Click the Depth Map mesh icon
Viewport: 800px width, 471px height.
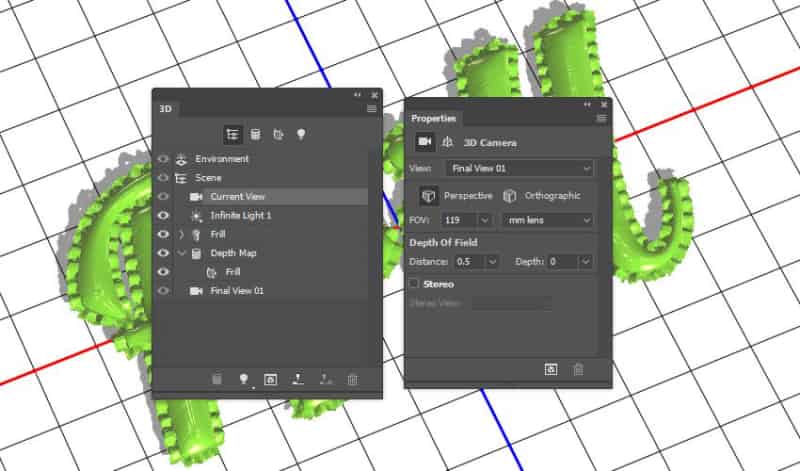196,253
